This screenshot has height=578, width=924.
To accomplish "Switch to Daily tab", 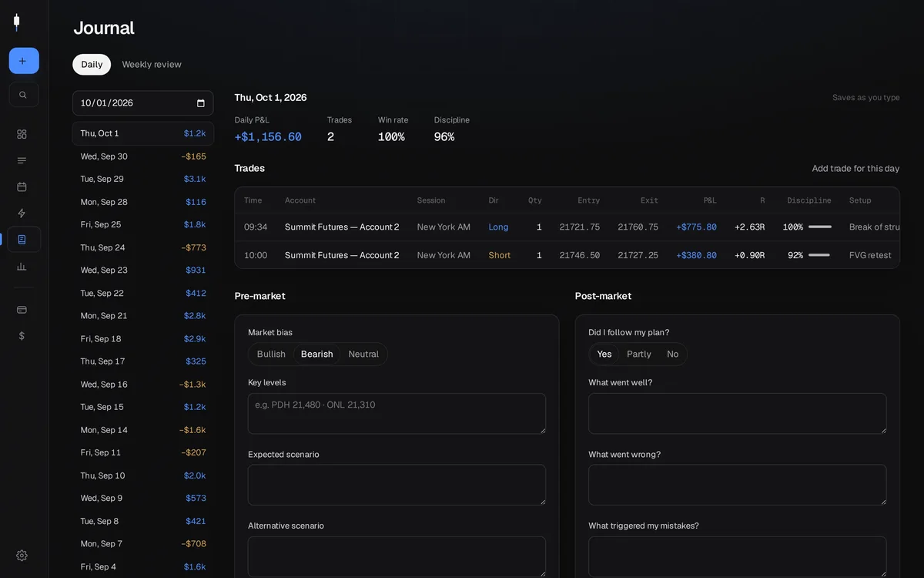I will pos(92,65).
